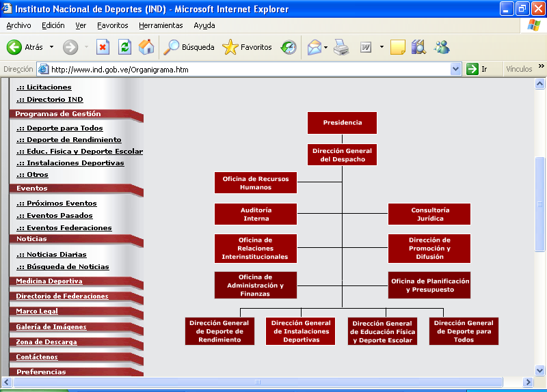Click horizontal scrollbar right arrow
The width and height of the screenshot is (547, 392).
pos(528,382)
